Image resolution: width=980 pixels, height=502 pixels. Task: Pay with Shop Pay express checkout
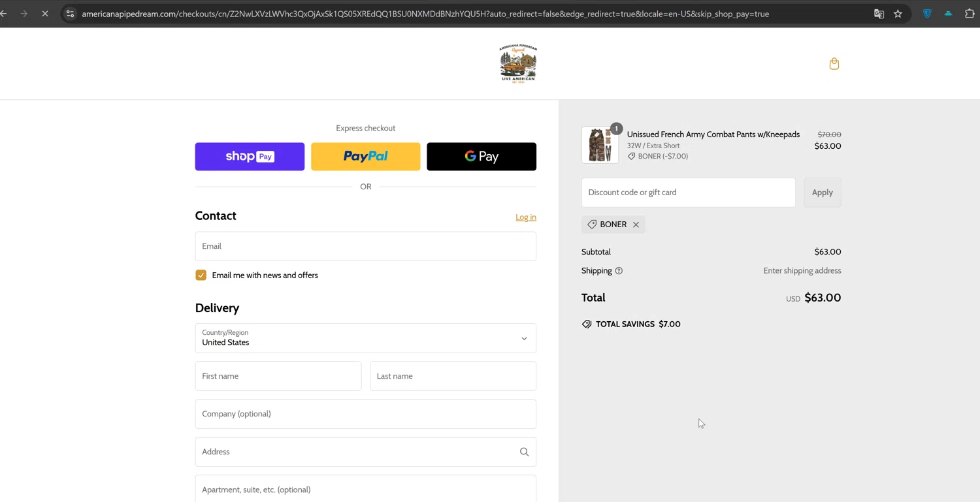click(250, 157)
